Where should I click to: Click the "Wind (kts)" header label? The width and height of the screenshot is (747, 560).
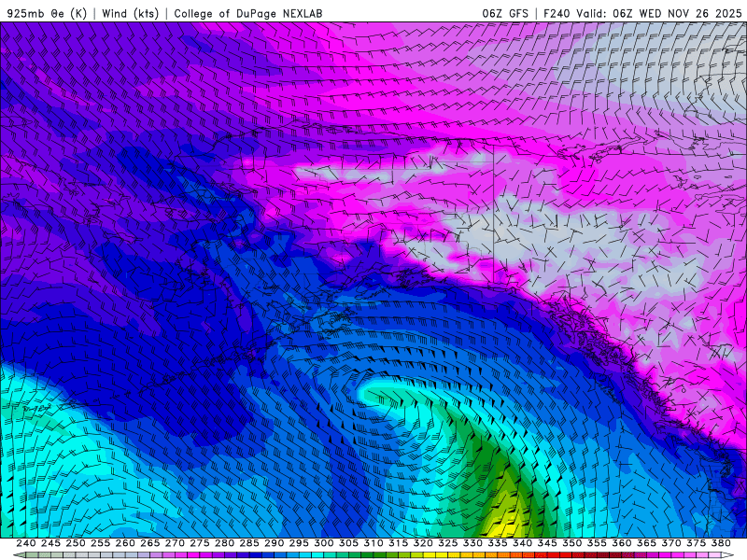(x=130, y=13)
